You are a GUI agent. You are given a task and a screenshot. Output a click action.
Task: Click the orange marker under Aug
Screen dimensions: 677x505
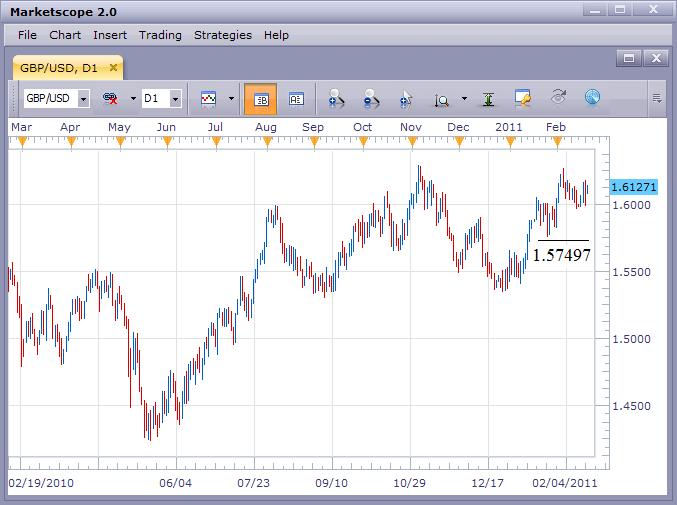267,141
